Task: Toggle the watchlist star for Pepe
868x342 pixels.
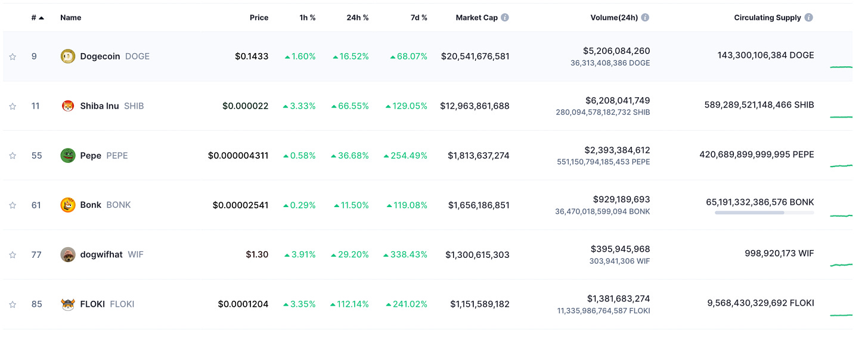Action: click(x=13, y=156)
